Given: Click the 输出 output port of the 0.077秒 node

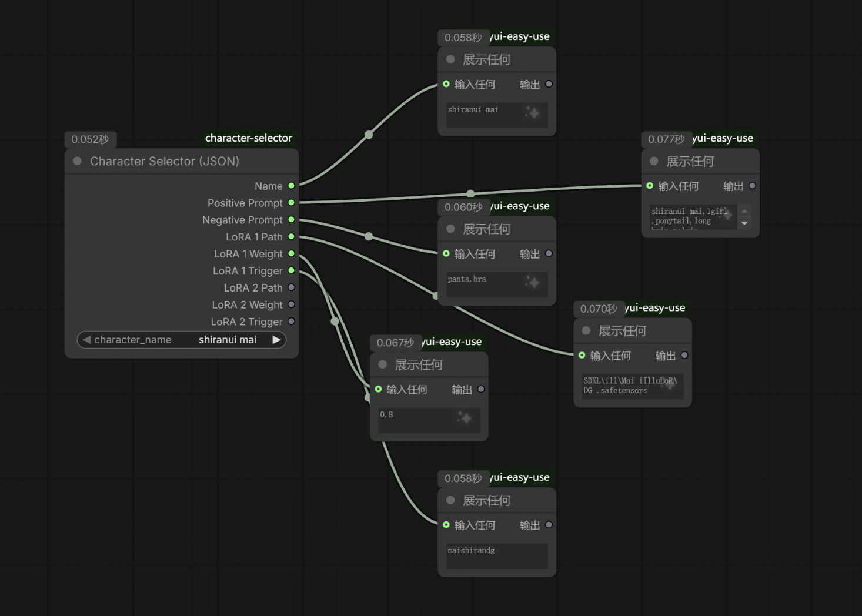Looking at the screenshot, I should [x=752, y=186].
